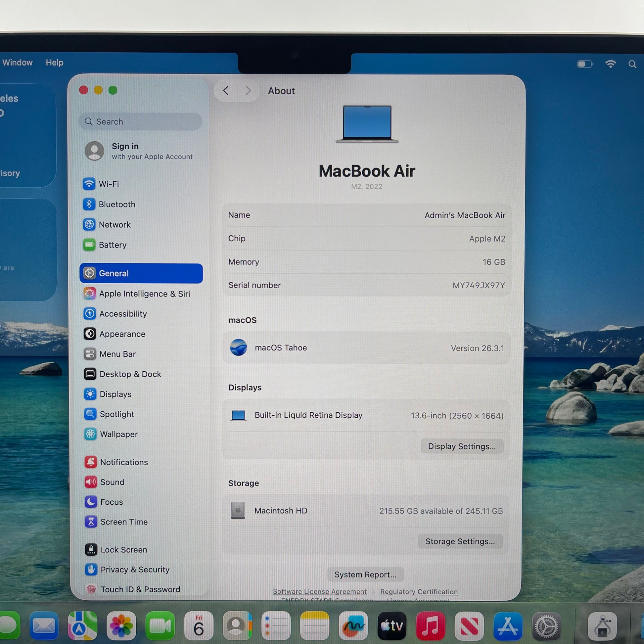Click the Privacy & Security item
The width and height of the screenshot is (644, 644).
(135, 569)
